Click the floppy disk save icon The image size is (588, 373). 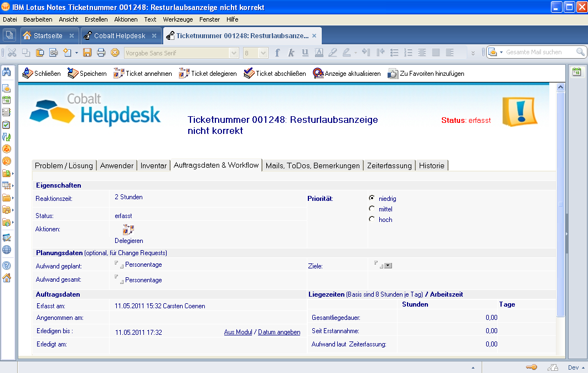87,53
